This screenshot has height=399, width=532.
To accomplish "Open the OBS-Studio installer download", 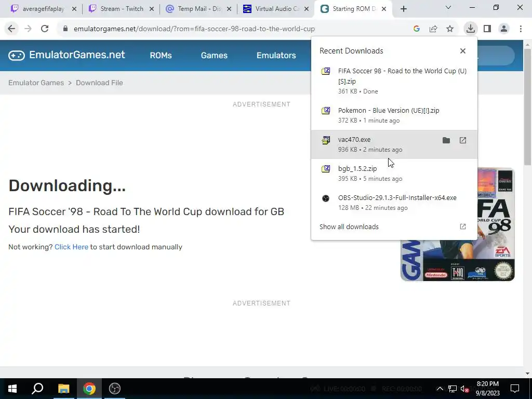I will [x=394, y=203].
